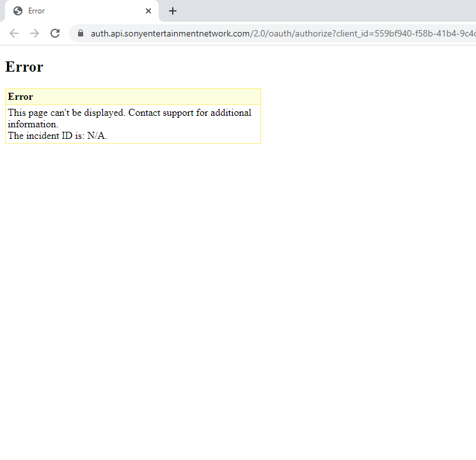The width and height of the screenshot is (476, 460).
Task: Open a new browser tab
Action: tap(173, 11)
